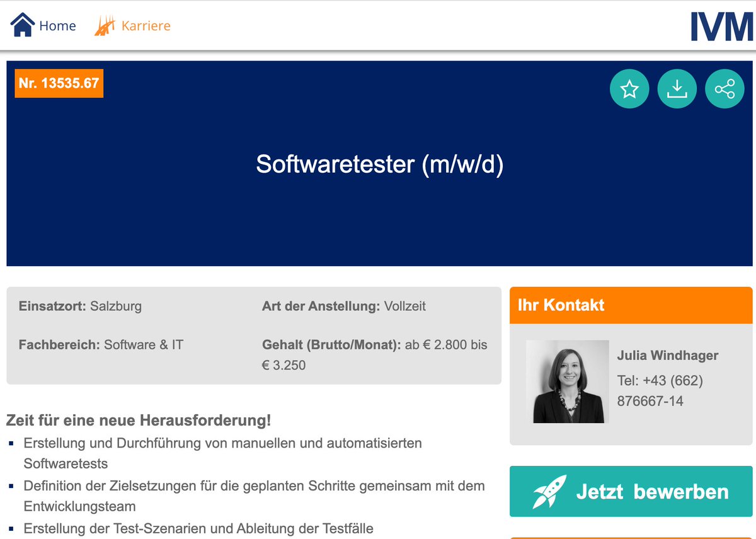Click the phone number +43 (662) 876667-14

click(660, 391)
